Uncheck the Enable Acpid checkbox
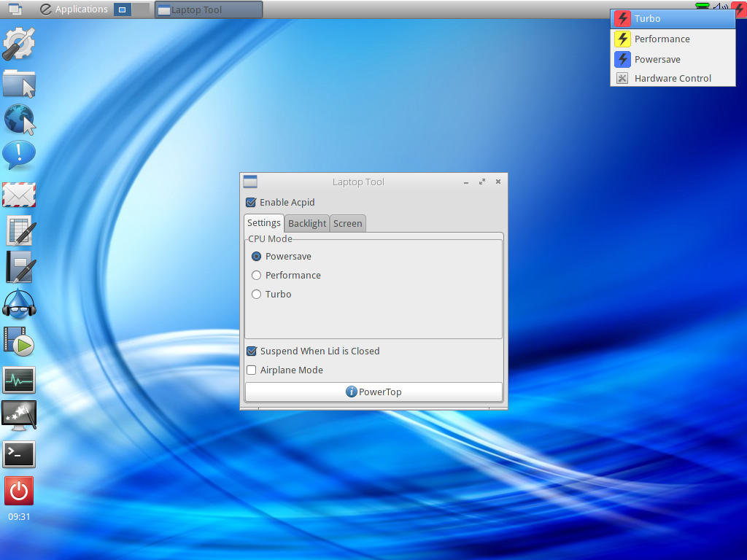Screen dimensions: 747x560 [x=251, y=203]
